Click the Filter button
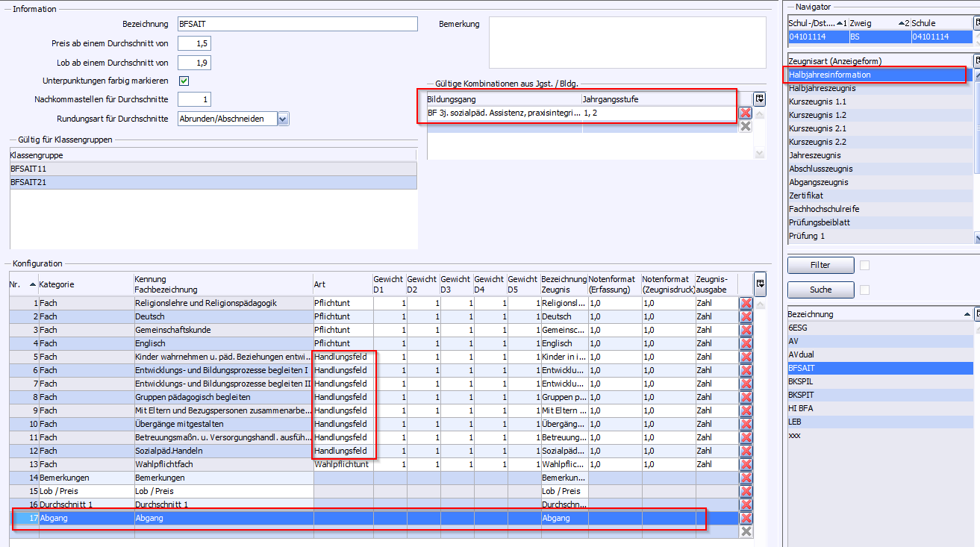Screen dimensions: 980x547 pyautogui.click(x=821, y=265)
